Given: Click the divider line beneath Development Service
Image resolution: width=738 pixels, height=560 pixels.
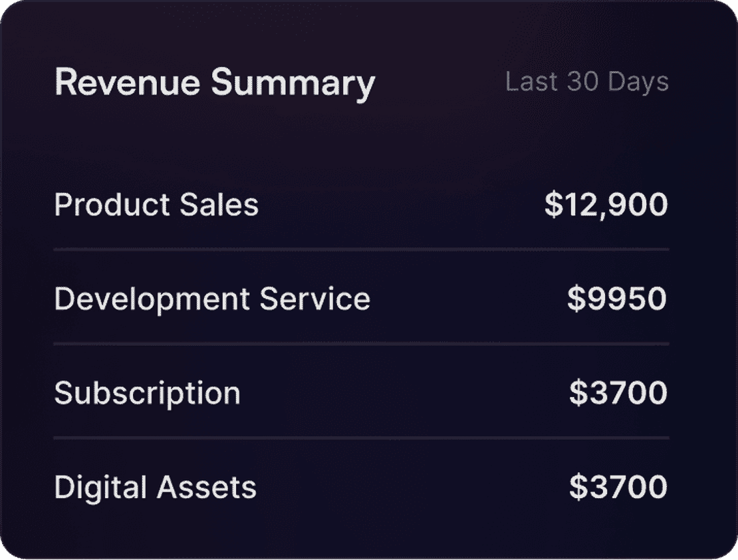Looking at the screenshot, I should pos(361,344).
